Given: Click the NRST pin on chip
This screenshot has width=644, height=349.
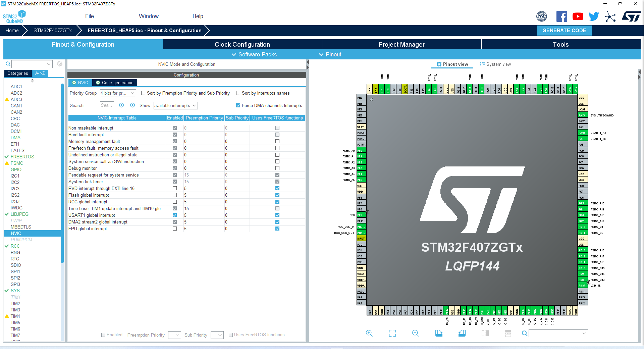Looking at the screenshot, I should coord(361,239).
